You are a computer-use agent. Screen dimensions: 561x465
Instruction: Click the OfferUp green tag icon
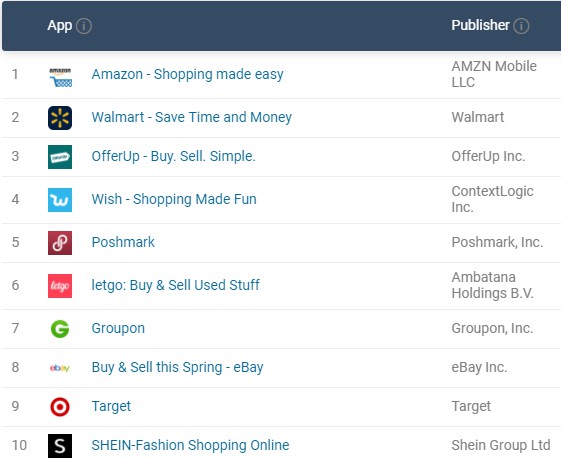pos(60,157)
